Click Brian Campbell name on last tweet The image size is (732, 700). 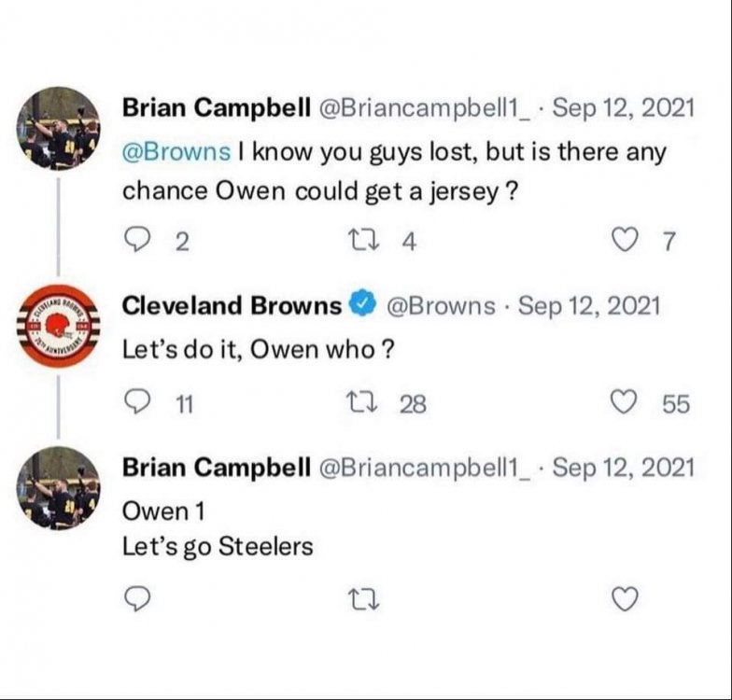click(x=217, y=467)
